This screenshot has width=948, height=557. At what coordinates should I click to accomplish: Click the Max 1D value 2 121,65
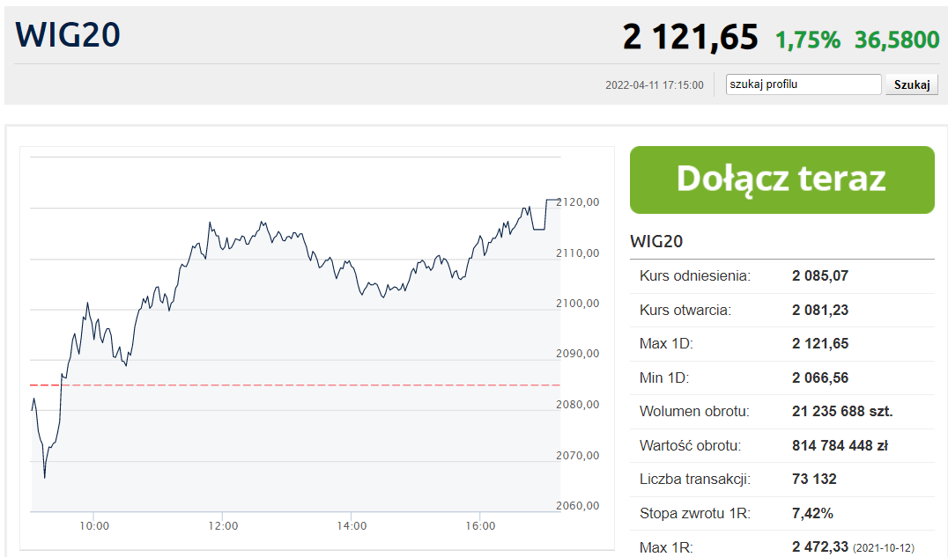click(x=820, y=344)
